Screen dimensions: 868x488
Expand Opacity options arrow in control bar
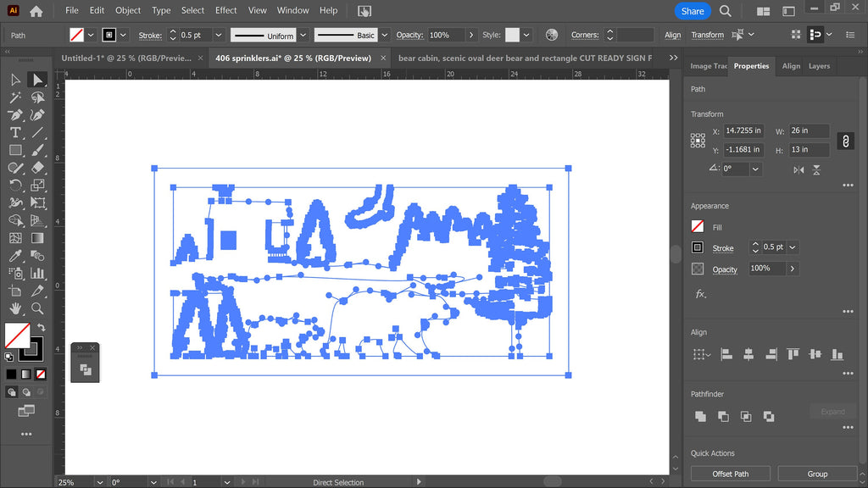[x=471, y=35]
